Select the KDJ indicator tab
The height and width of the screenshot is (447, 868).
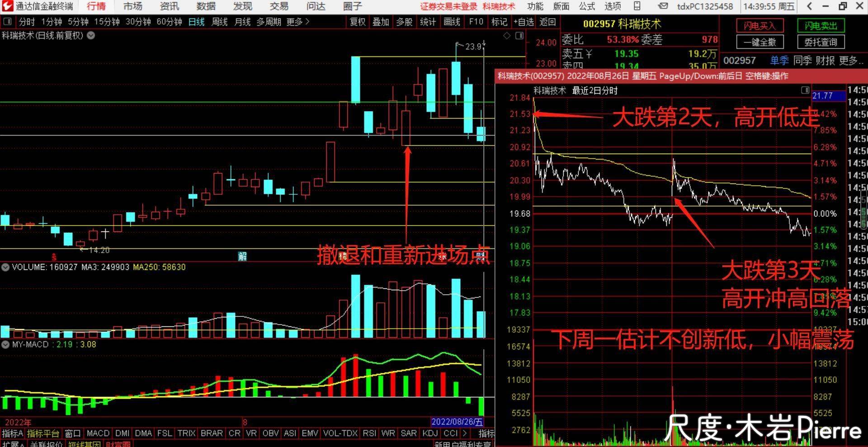(429, 433)
